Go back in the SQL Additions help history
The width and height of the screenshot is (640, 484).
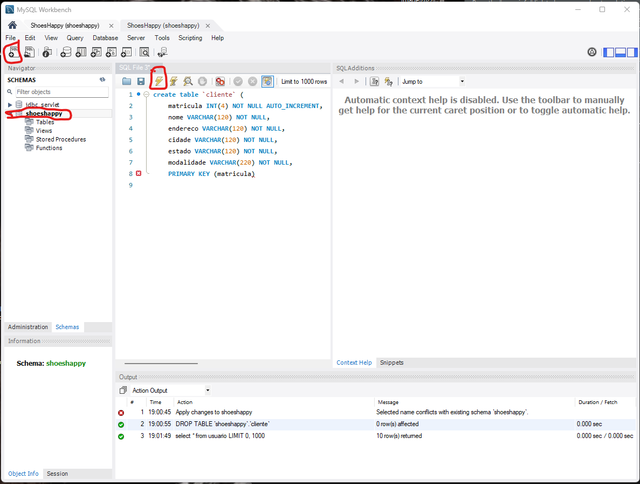click(x=342, y=82)
